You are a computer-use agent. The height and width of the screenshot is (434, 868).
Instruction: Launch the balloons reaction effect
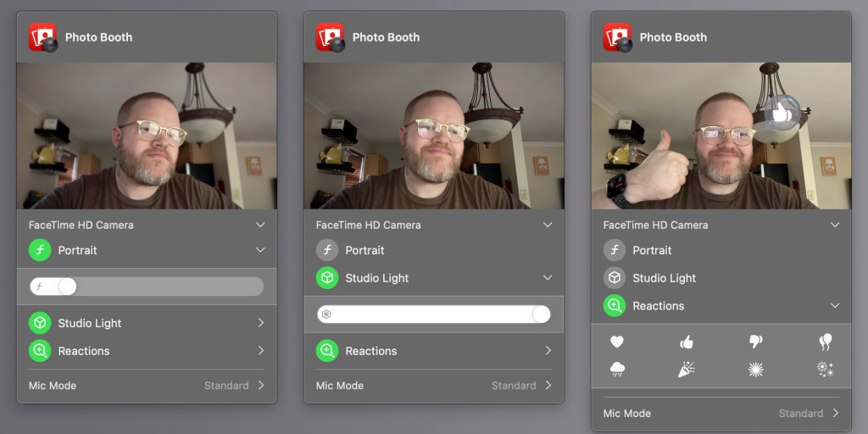pyautogui.click(x=825, y=342)
